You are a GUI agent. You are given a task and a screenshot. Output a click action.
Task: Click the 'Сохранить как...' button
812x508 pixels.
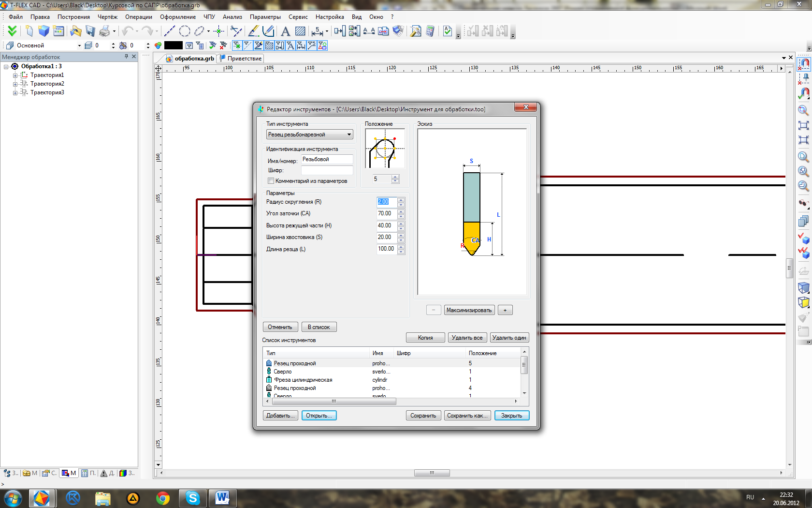coord(467,416)
